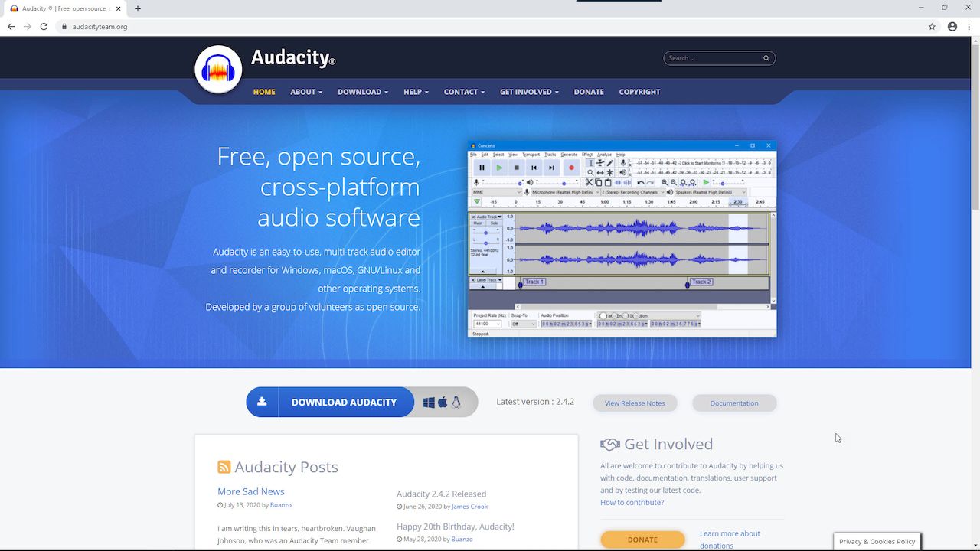
Task: Click inside the Search input field
Action: pos(712,57)
